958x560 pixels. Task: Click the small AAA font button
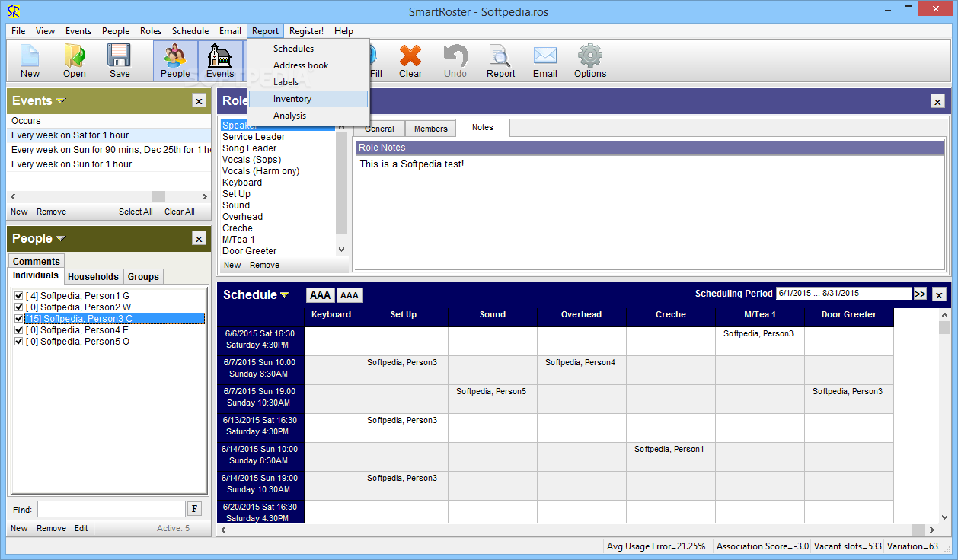[350, 295]
